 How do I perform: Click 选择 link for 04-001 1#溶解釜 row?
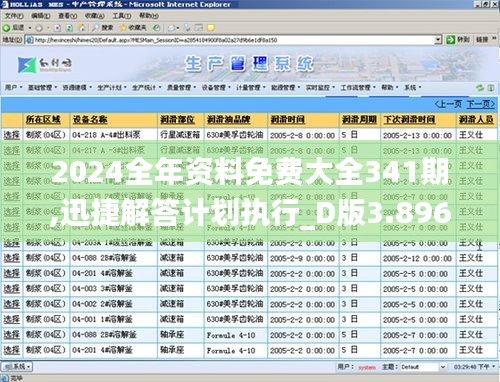[x=12, y=319]
